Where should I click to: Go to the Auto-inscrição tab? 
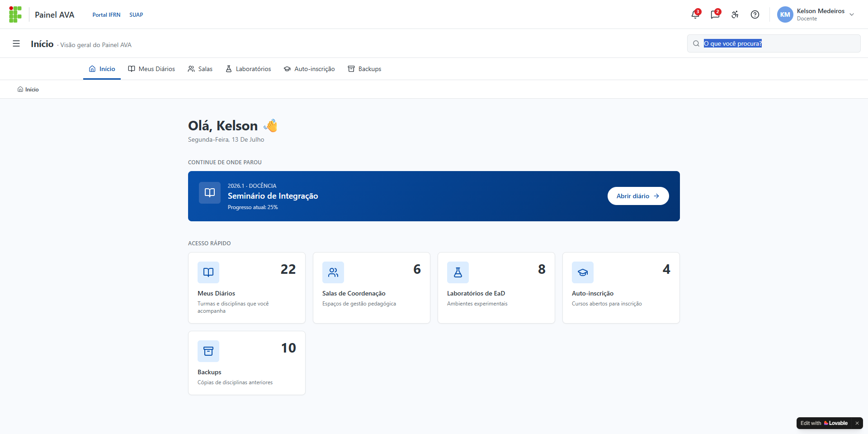[x=309, y=69]
